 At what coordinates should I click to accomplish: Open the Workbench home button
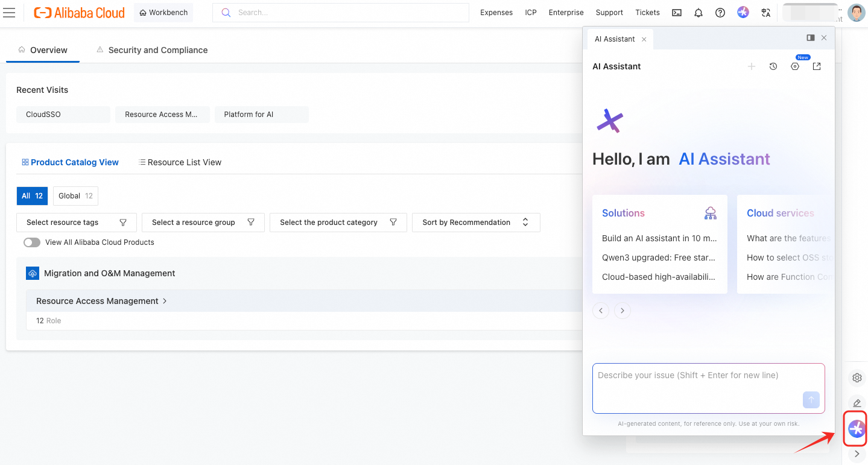tap(163, 13)
